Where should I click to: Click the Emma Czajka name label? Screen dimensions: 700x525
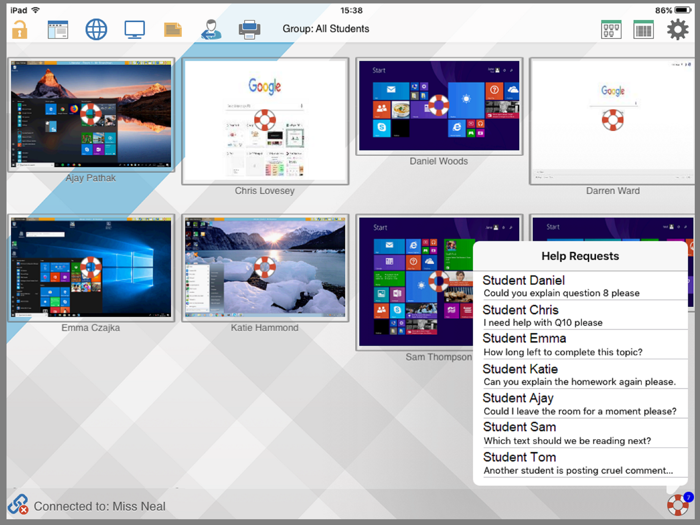click(91, 328)
